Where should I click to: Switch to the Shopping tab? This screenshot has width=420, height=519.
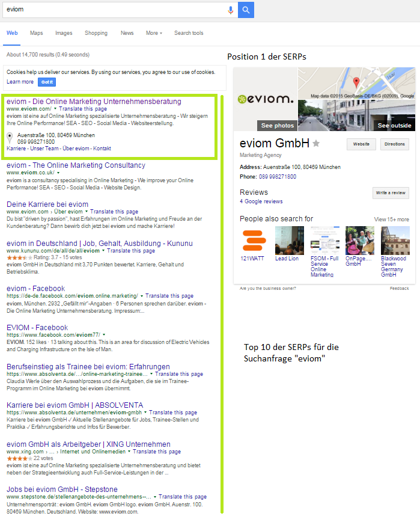tap(96, 33)
